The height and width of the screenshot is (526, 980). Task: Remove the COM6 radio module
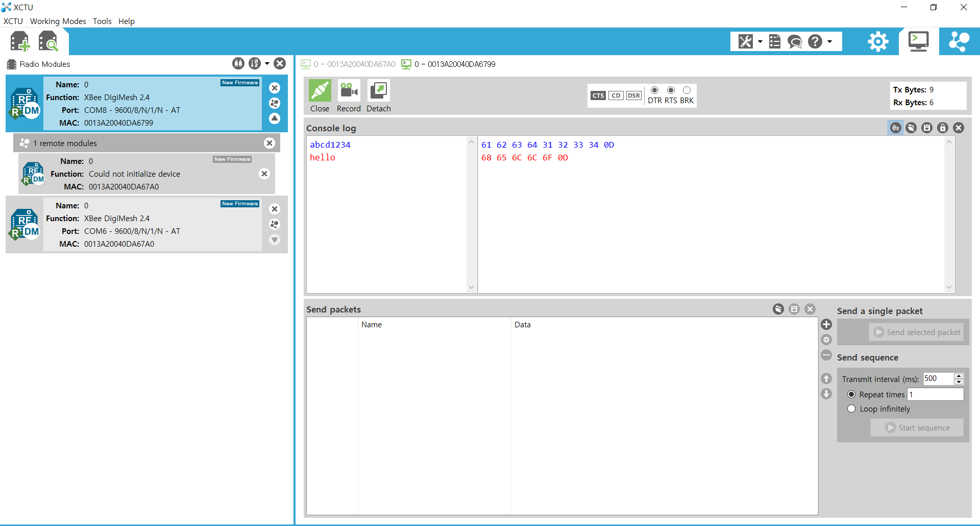pyautogui.click(x=275, y=209)
